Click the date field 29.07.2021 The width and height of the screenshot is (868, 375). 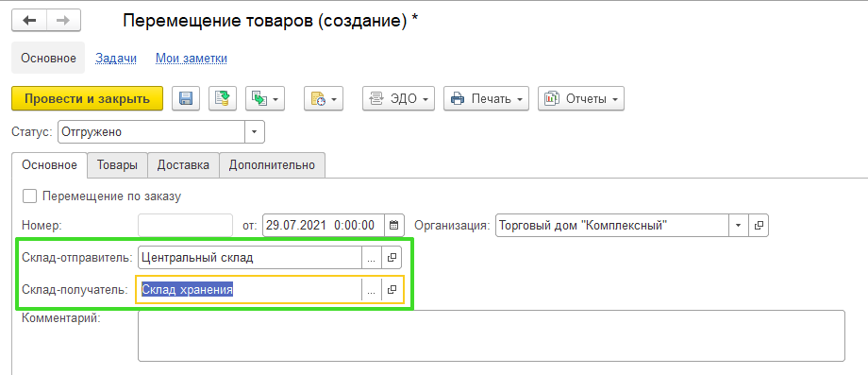pyautogui.click(x=324, y=226)
